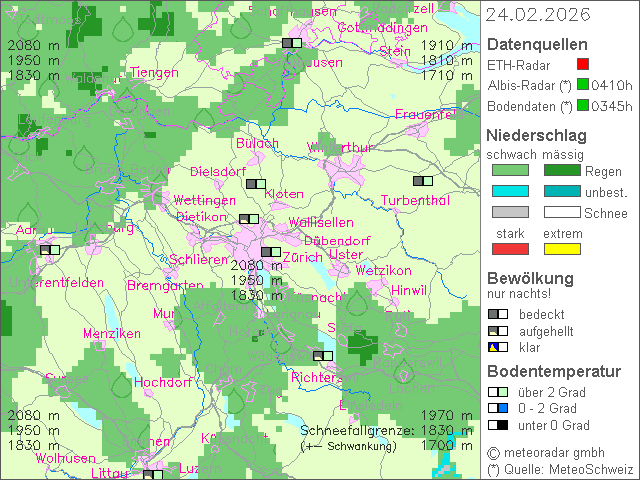The height and width of the screenshot is (480, 640).
Task: Click the station icon beside Kloten
Action: (256, 184)
